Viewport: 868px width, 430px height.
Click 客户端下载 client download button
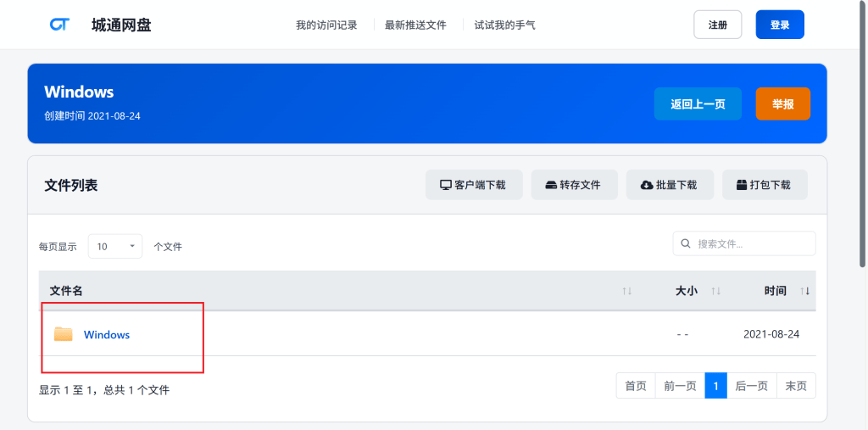point(472,185)
